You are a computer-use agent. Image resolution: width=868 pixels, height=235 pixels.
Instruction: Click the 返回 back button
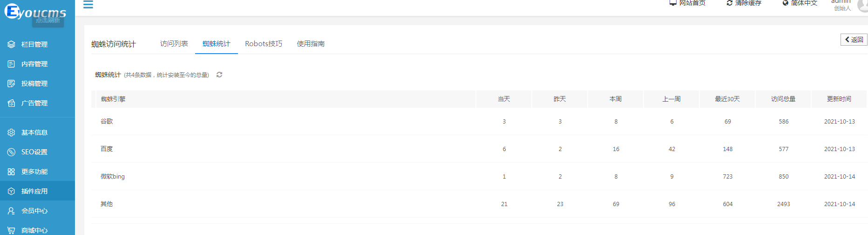(854, 40)
